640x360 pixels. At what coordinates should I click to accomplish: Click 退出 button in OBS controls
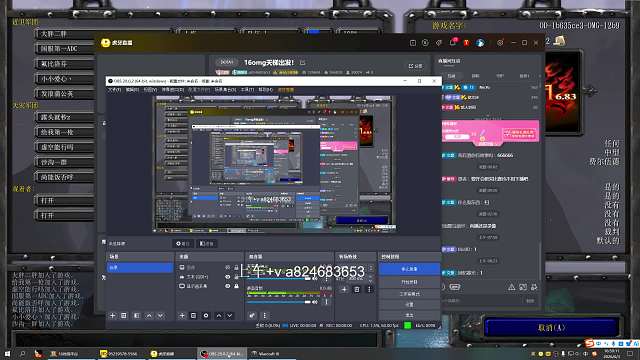(409, 315)
